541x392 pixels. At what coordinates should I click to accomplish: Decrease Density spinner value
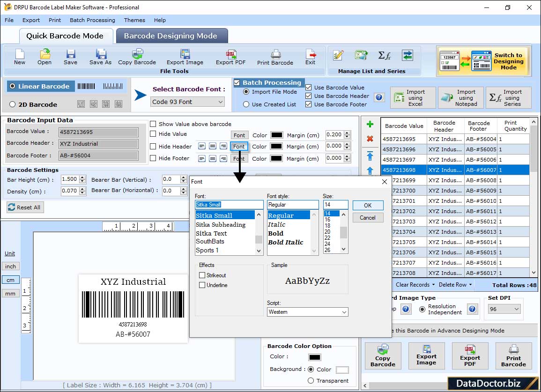[82, 193]
